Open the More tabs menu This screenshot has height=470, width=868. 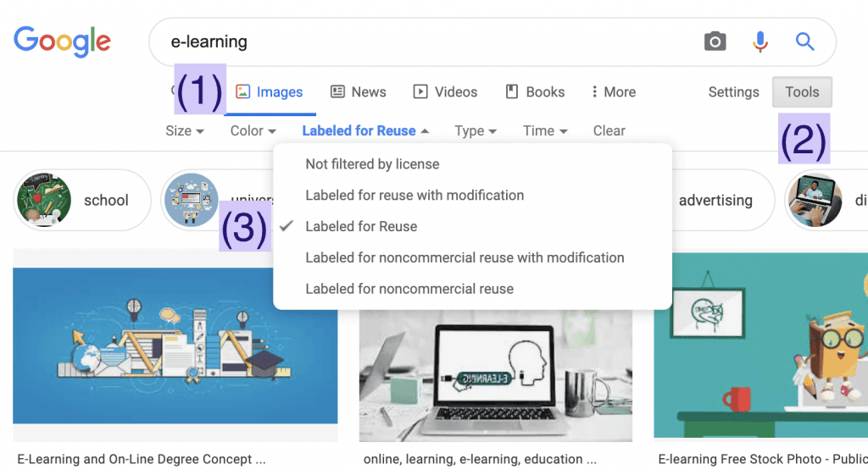tap(614, 91)
